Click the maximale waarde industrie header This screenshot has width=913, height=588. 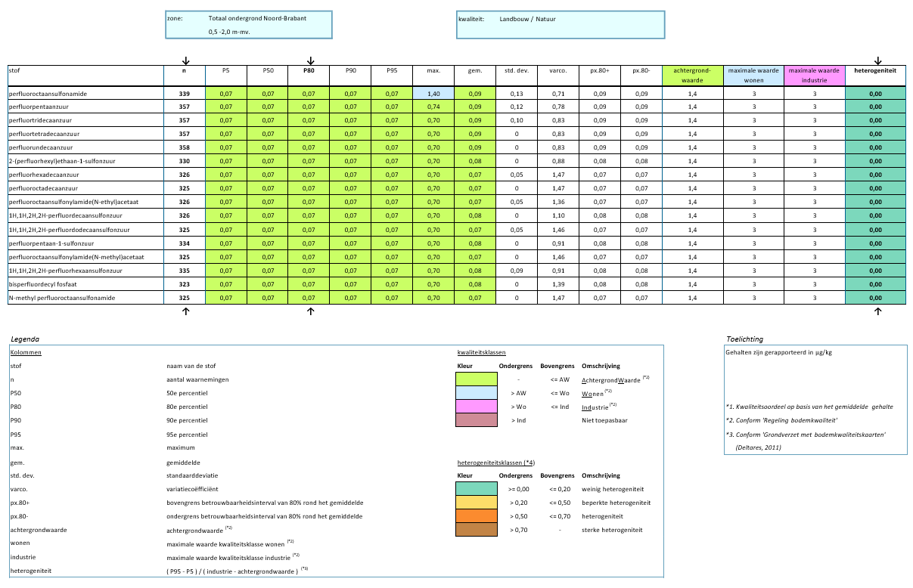[814, 75]
